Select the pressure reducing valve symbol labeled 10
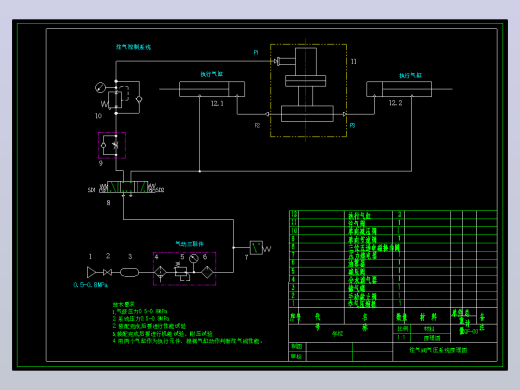Image resolution: width=520 pixels, height=390 pixels. (115, 99)
